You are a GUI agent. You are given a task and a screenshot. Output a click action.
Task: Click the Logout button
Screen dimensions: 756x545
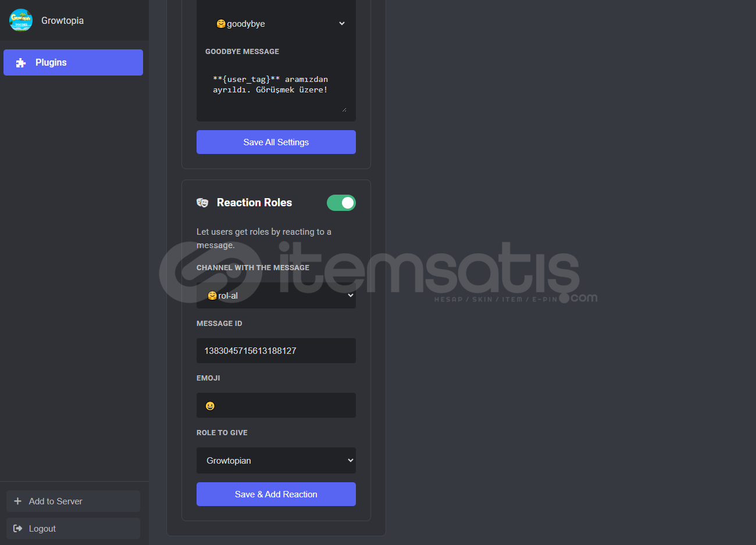tap(73, 528)
